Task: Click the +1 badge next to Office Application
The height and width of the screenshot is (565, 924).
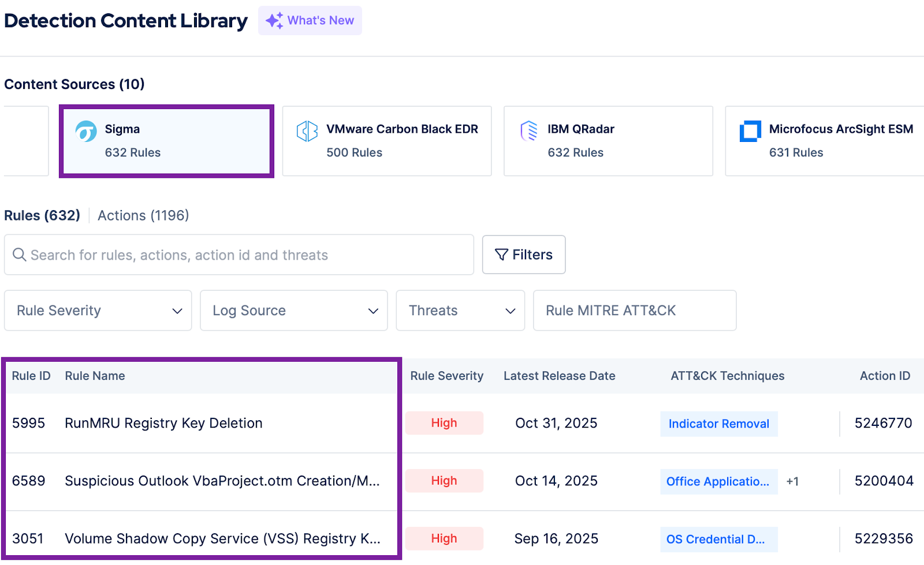Action: 792,481
